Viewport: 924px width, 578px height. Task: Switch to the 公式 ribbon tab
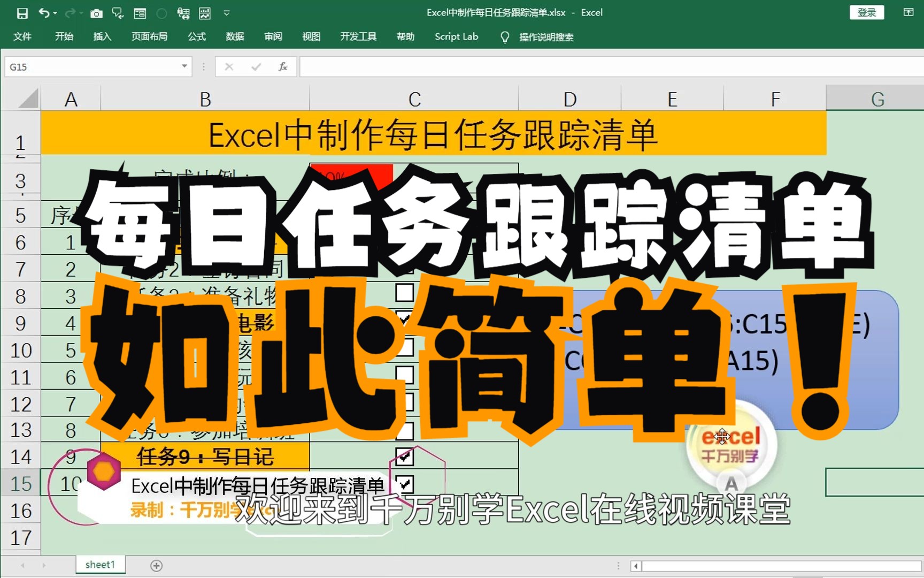(196, 36)
